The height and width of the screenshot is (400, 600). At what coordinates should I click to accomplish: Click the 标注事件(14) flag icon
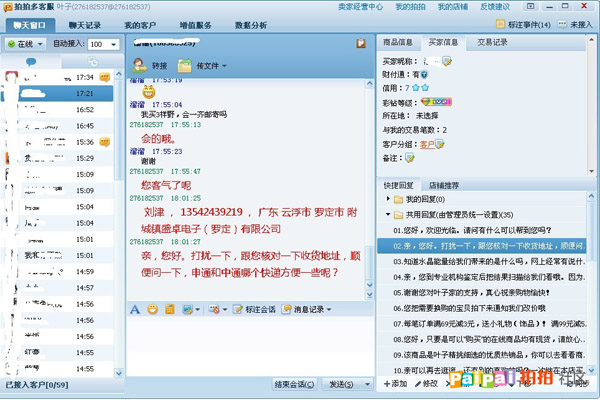[500, 24]
